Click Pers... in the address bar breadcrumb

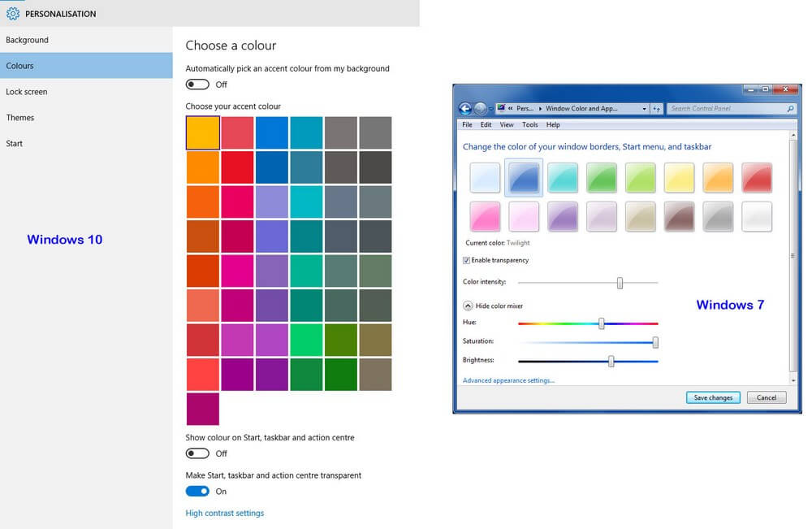coord(525,108)
